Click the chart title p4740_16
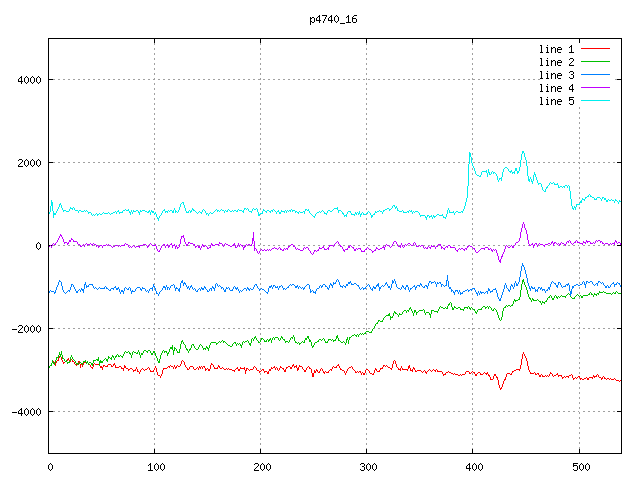The width and height of the screenshot is (640, 480). [x=333, y=19]
